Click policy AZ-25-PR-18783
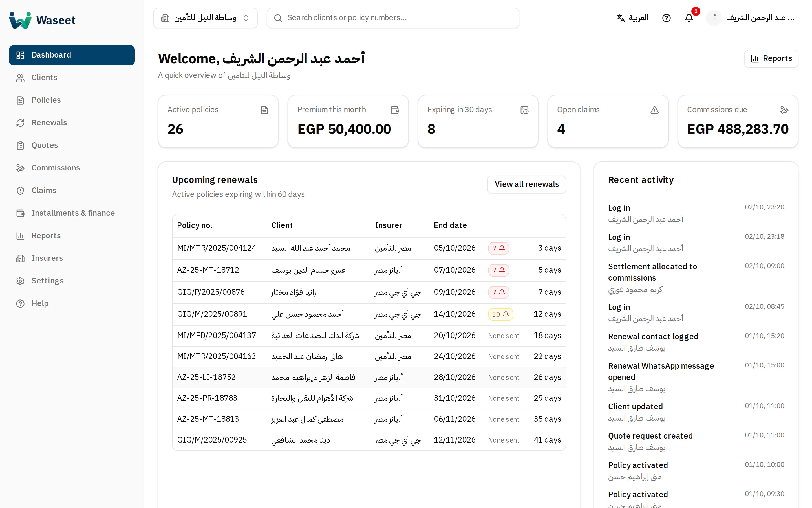 tap(369, 398)
